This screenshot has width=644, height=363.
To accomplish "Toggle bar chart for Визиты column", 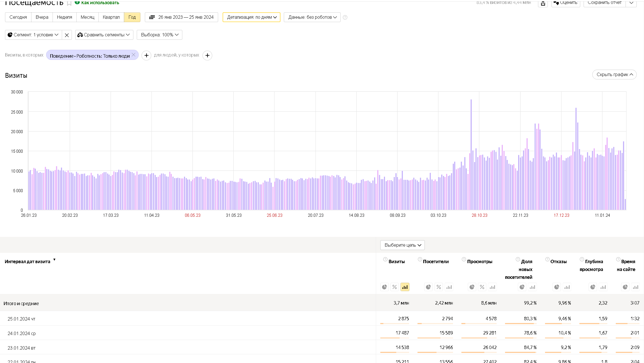I will (405, 287).
